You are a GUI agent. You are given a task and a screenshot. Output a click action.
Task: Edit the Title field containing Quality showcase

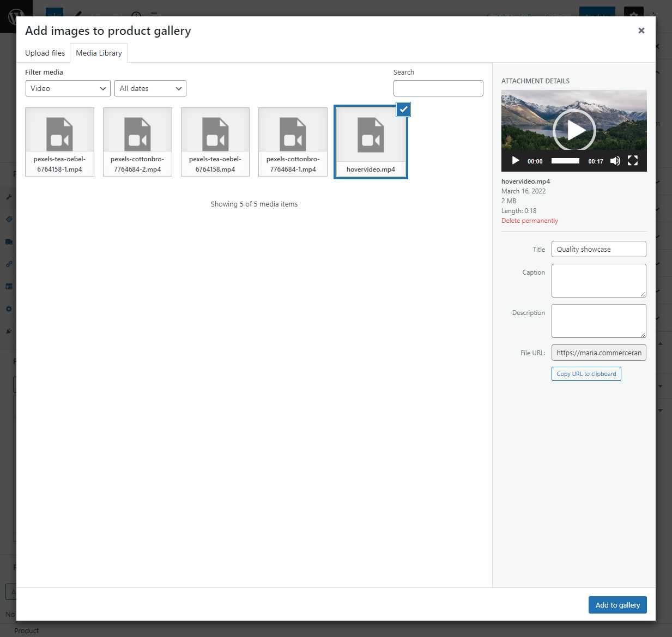[599, 249]
